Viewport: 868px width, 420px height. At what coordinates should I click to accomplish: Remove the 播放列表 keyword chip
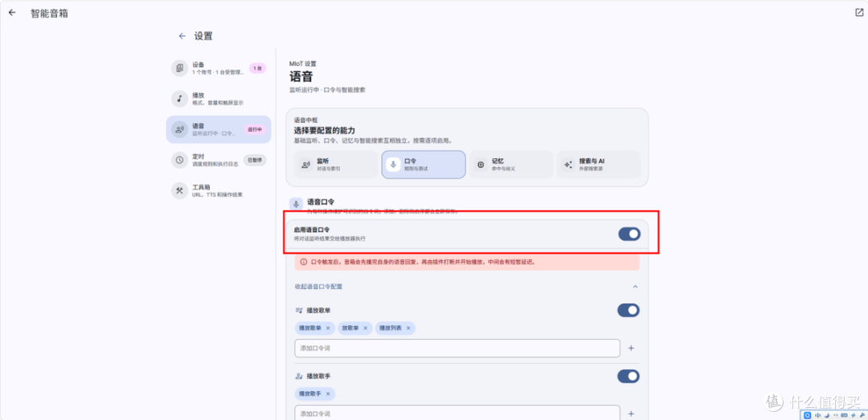coord(408,328)
